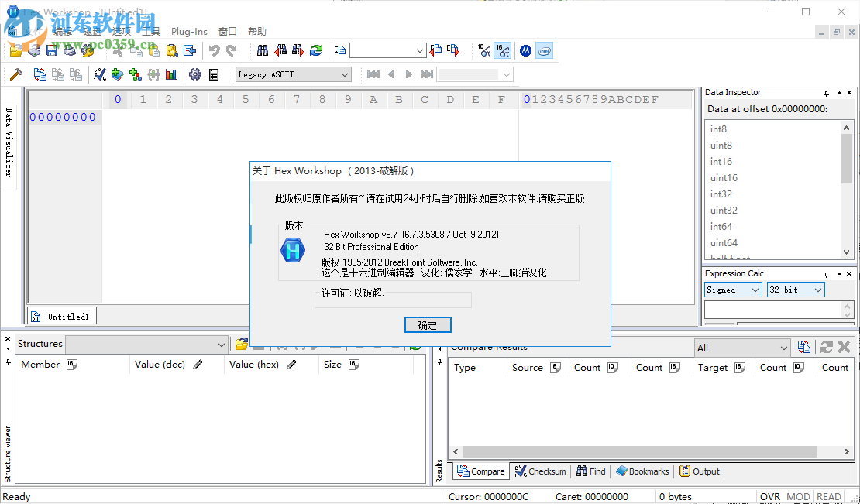Screen dimensions: 860x504
Task: Click the Undo arrow icon
Action: [215, 50]
